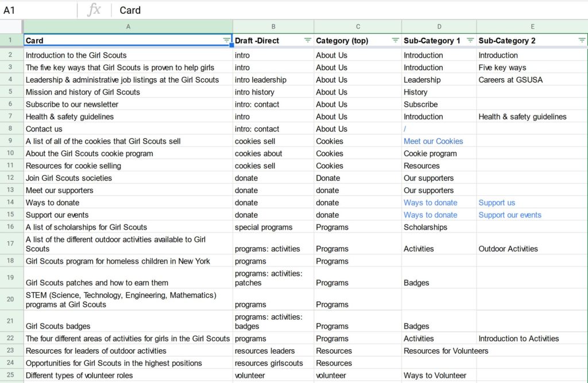Select cell About the Girl Scouts cookie program

coord(128,154)
